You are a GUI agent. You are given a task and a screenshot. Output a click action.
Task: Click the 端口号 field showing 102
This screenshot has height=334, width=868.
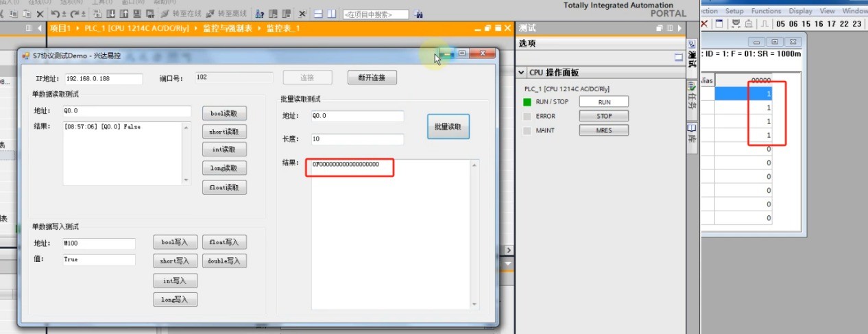pyautogui.click(x=233, y=77)
